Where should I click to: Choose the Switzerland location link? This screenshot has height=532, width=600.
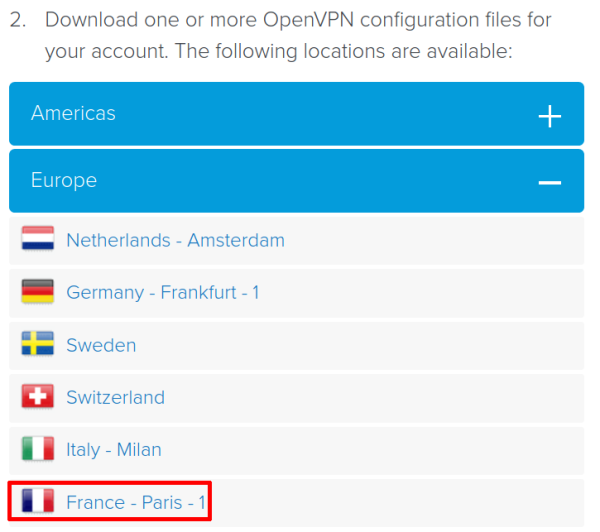[x=116, y=397]
